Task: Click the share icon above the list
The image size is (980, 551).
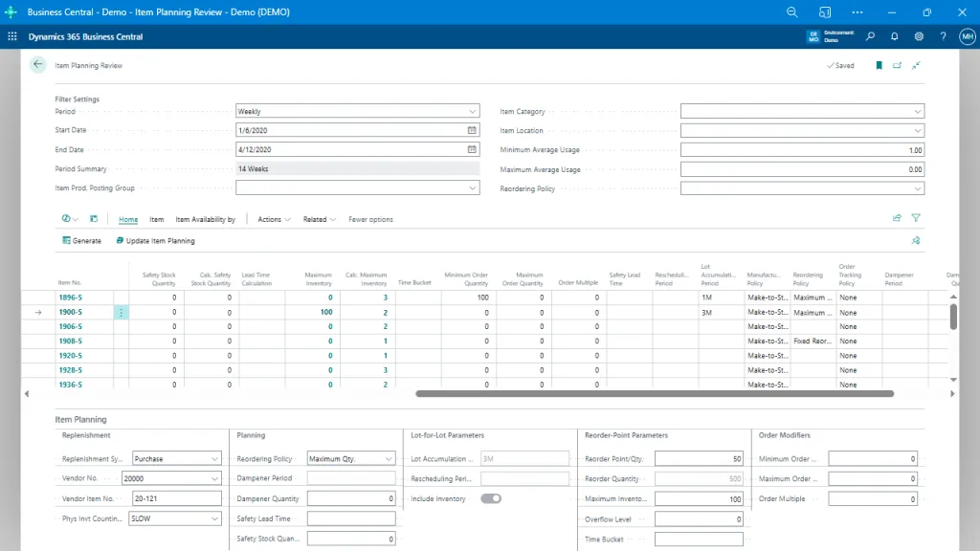Action: pos(897,218)
